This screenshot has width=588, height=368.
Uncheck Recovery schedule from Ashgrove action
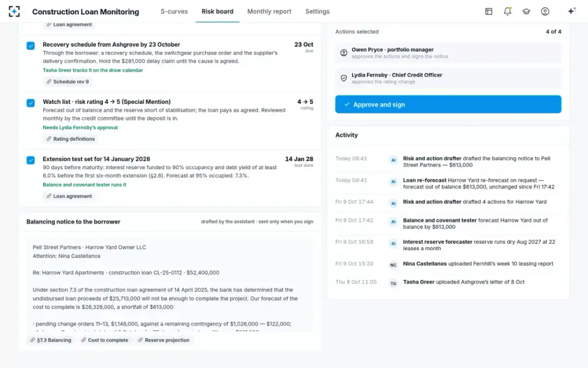coord(30,46)
